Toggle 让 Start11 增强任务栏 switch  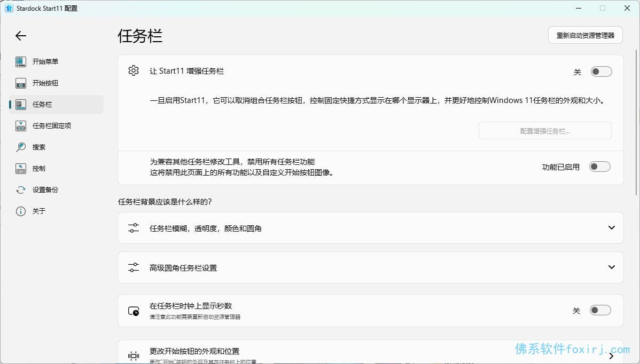pos(601,72)
